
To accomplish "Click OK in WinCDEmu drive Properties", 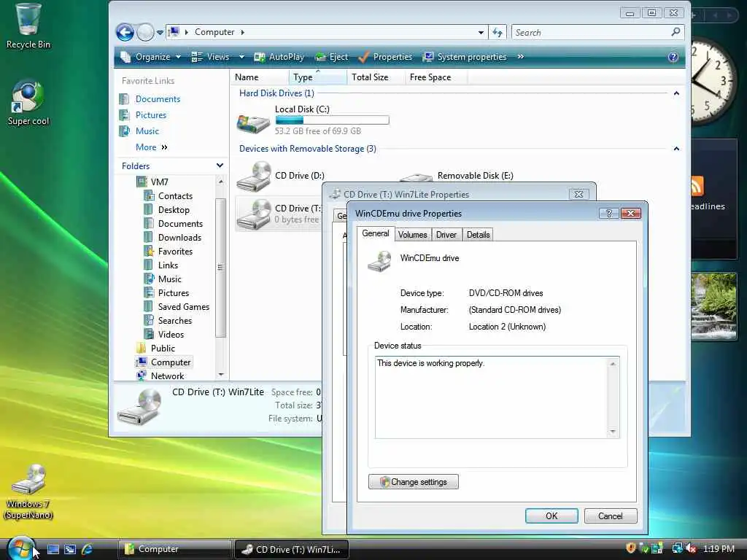I will click(551, 516).
